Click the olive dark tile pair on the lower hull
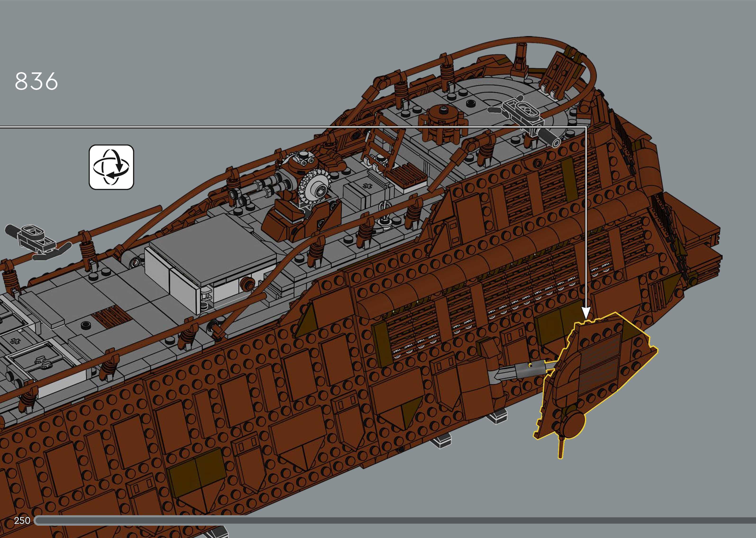The height and width of the screenshot is (538, 756). pyautogui.click(x=195, y=470)
